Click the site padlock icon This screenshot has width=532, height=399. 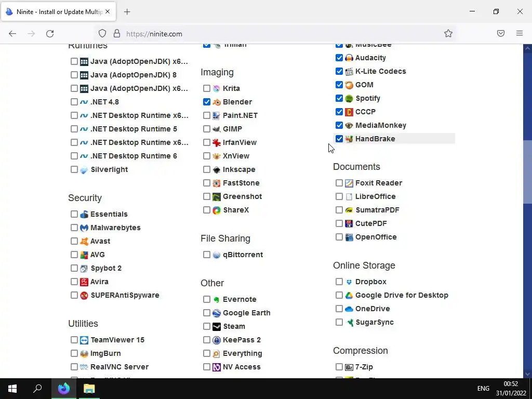117,34
